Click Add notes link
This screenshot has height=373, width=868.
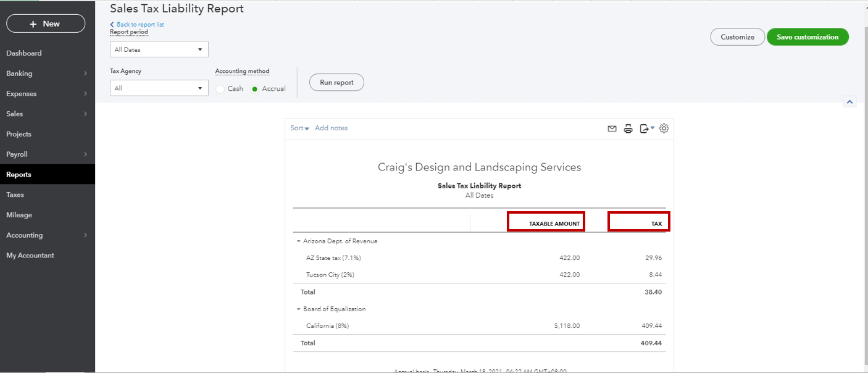[331, 128]
